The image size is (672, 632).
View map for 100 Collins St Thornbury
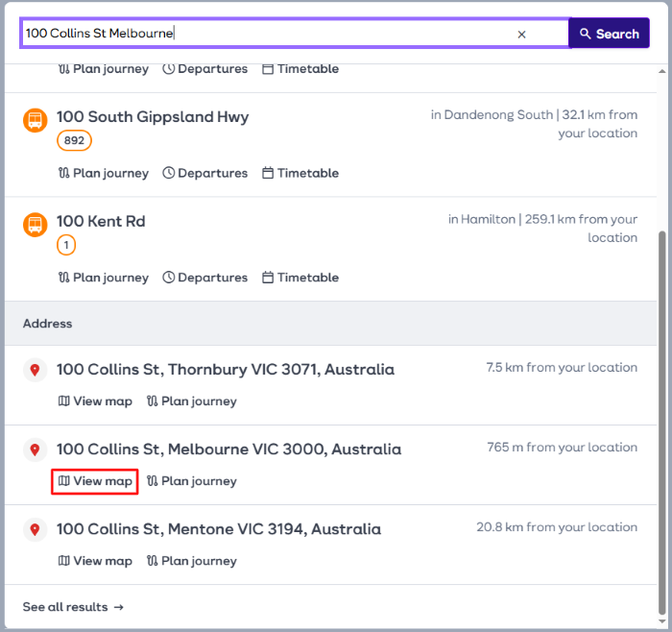pos(95,401)
